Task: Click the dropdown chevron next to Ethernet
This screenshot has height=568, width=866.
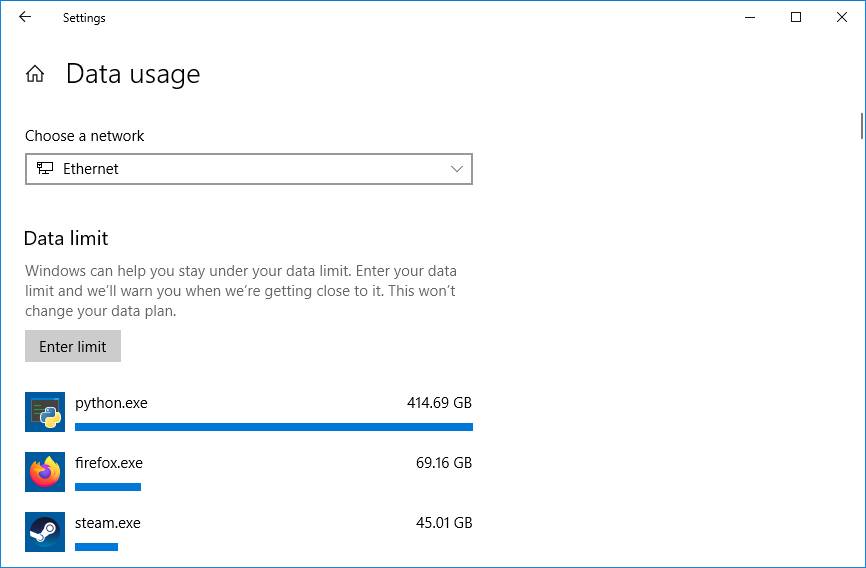Action: (457, 169)
